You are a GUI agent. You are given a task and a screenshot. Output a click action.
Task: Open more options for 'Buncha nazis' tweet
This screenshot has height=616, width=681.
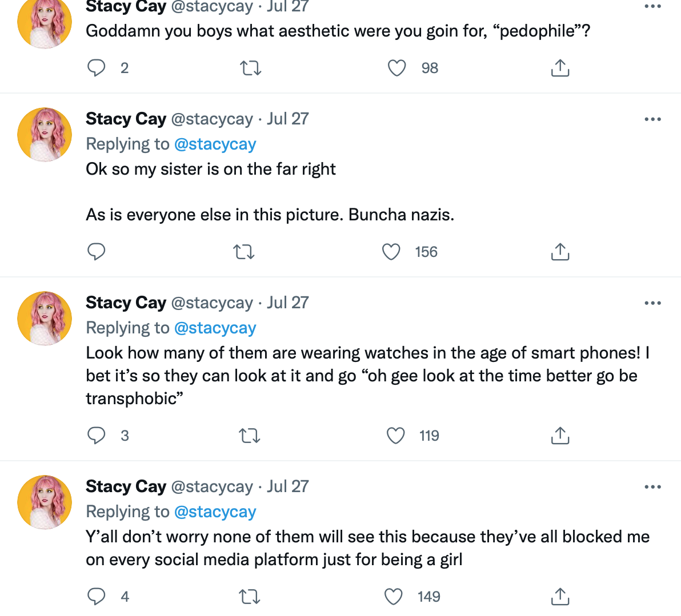[653, 119]
